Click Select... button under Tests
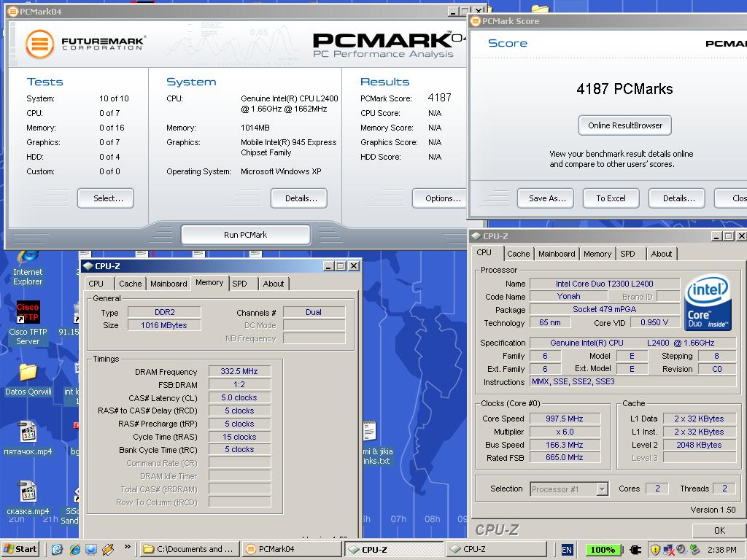Screen dimensions: 747x560 pos(105,198)
